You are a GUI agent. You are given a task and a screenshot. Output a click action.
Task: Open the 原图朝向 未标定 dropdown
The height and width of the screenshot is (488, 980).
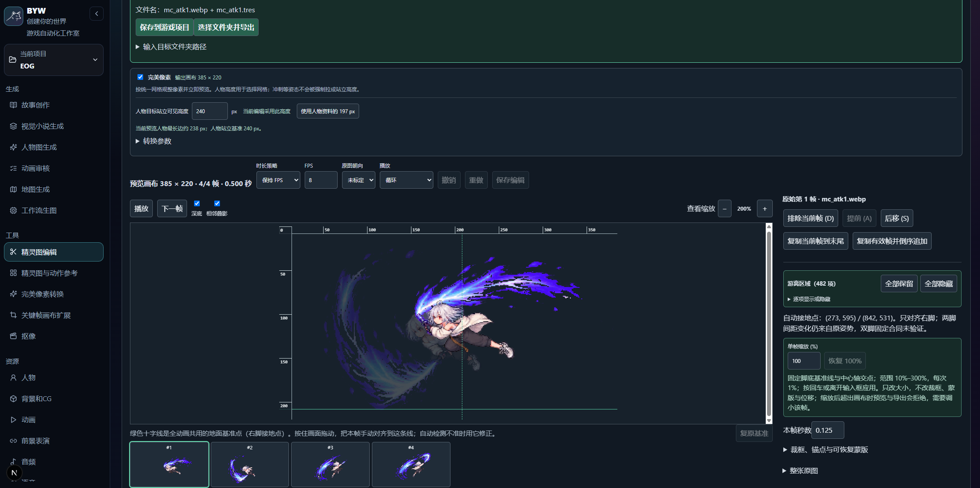point(358,180)
